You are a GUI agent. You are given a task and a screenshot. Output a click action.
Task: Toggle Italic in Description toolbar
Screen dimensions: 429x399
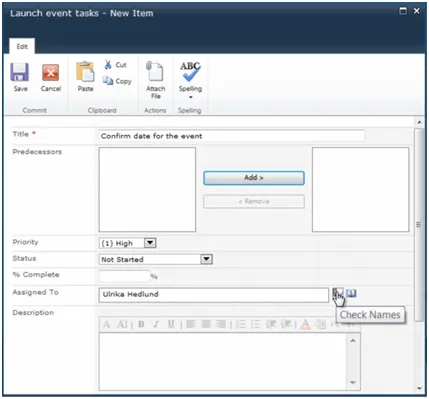[x=156, y=324]
